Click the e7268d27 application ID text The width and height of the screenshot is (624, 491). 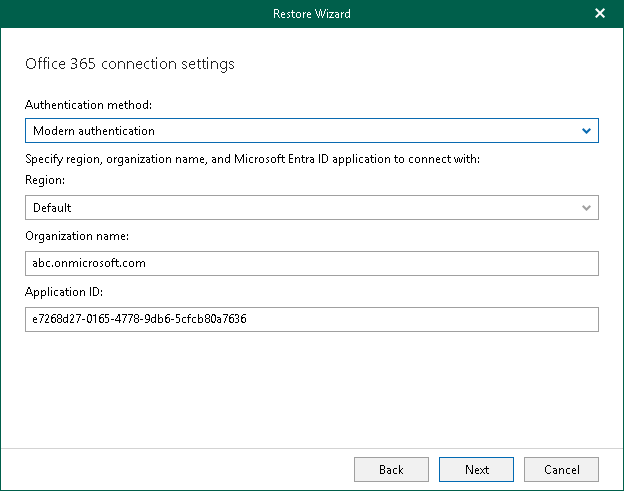[140, 319]
